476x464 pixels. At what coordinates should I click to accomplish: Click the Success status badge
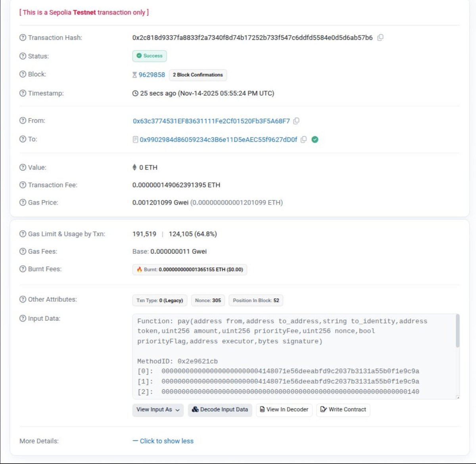point(150,56)
